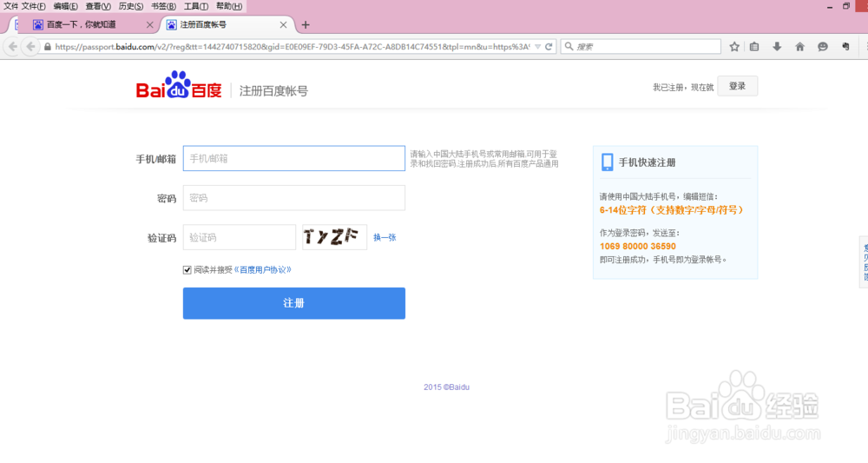The width and height of the screenshot is (868, 463).
Task: Click the rightmost toolbar extension icon
Action: point(845,47)
